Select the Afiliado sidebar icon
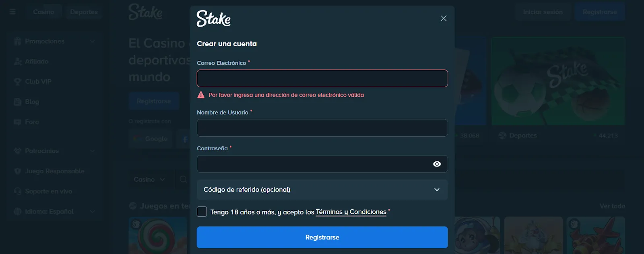This screenshot has height=254, width=644. [x=17, y=61]
